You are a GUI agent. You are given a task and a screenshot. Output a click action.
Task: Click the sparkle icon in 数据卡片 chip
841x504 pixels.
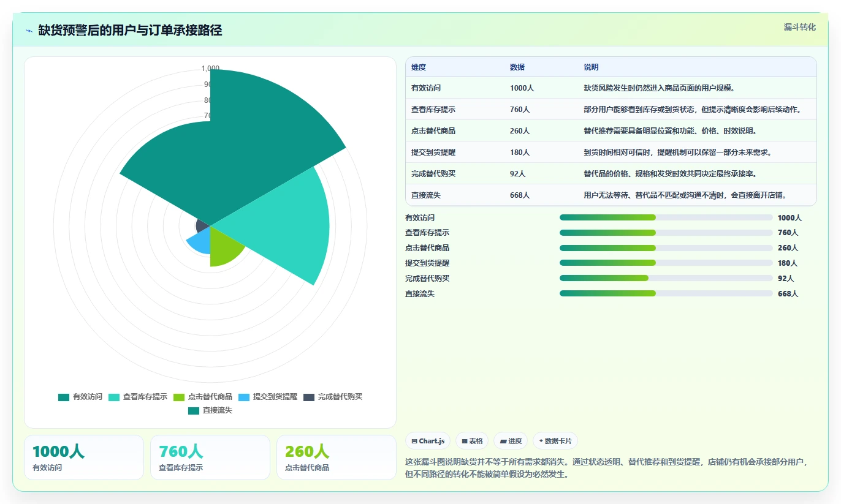(x=541, y=441)
